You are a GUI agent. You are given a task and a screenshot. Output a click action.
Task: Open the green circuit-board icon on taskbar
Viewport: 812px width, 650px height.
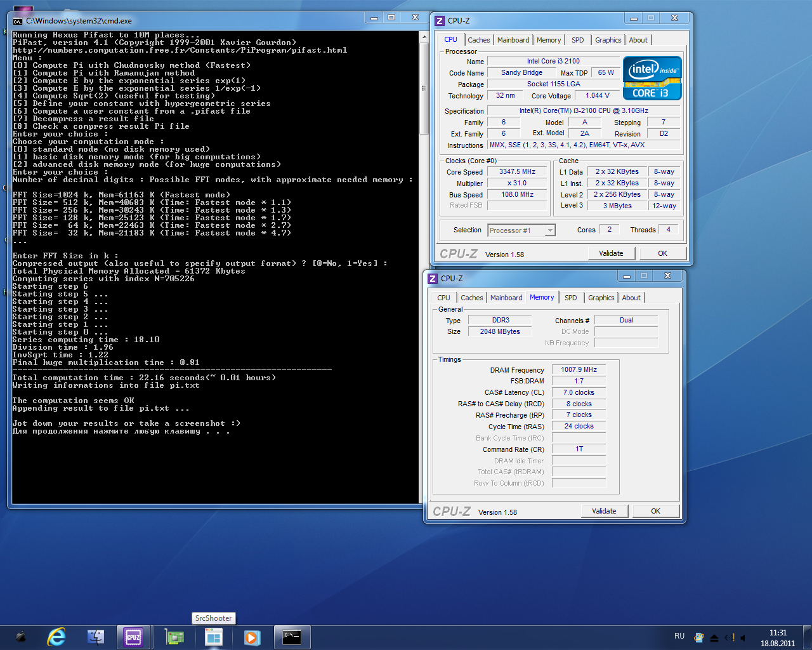pyautogui.click(x=174, y=637)
